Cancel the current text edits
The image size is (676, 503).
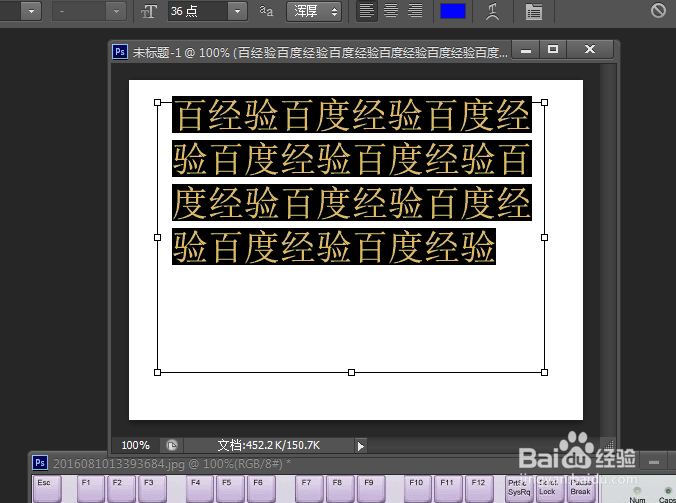click(x=658, y=10)
